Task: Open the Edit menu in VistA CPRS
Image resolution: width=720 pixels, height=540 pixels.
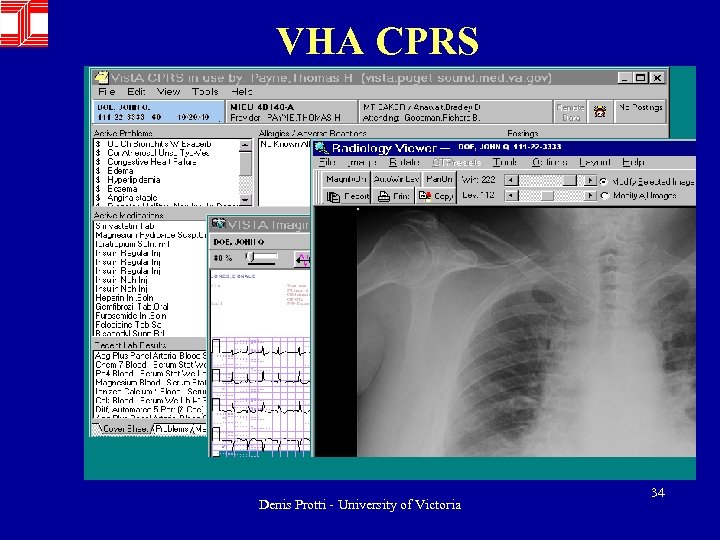Action: pyautogui.click(x=136, y=92)
